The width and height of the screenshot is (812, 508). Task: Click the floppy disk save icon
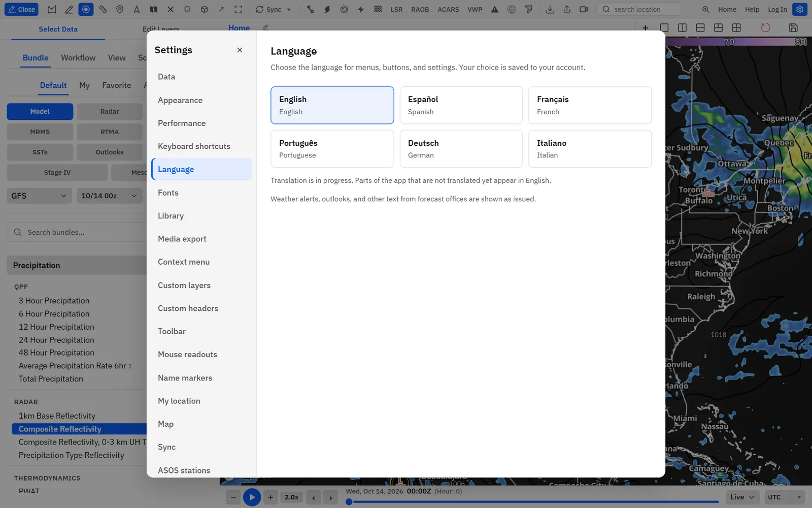(793, 27)
